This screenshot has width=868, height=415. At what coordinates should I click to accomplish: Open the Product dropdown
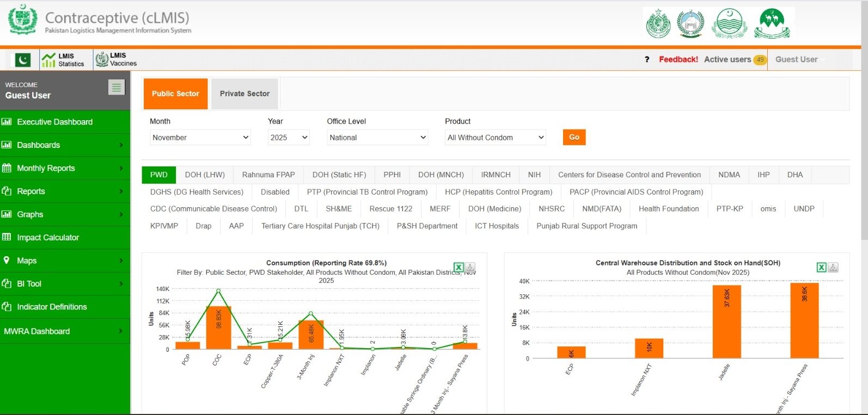pyautogui.click(x=496, y=138)
